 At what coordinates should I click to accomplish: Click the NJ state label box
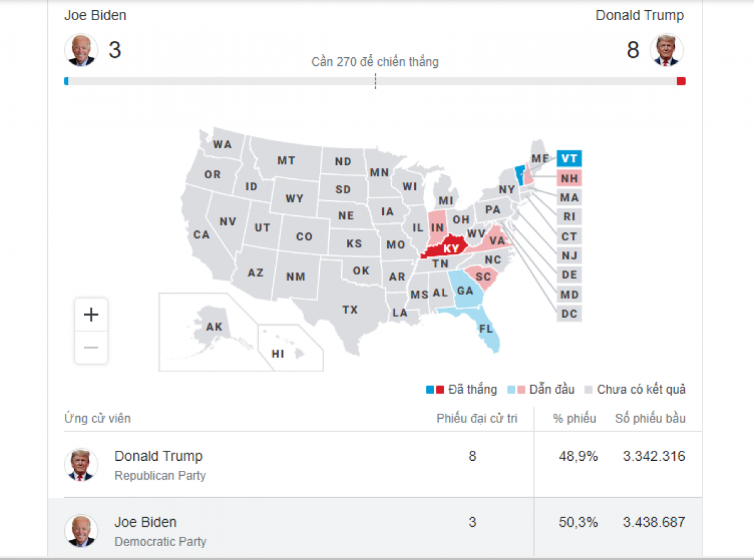point(569,256)
